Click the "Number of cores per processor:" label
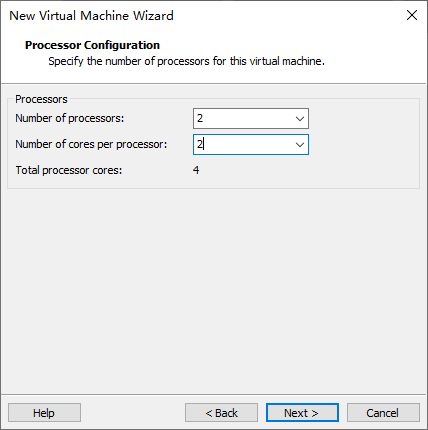 [x=91, y=144]
